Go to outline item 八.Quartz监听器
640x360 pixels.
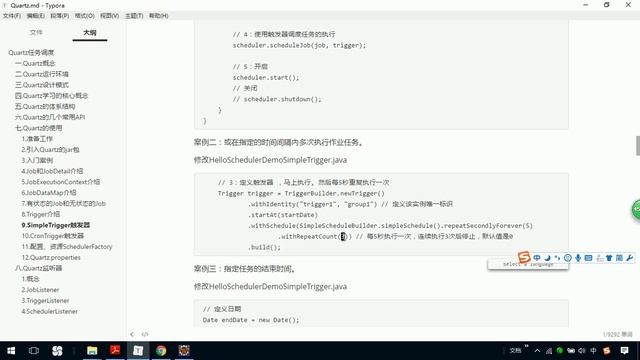point(38,268)
